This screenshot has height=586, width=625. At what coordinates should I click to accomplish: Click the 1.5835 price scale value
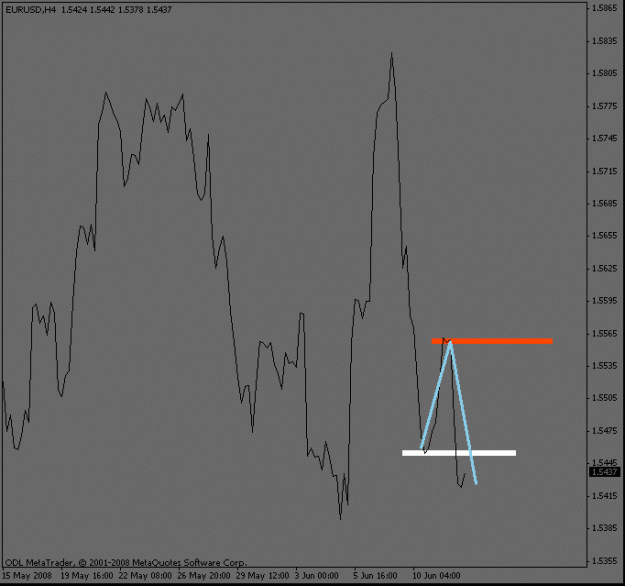point(604,41)
